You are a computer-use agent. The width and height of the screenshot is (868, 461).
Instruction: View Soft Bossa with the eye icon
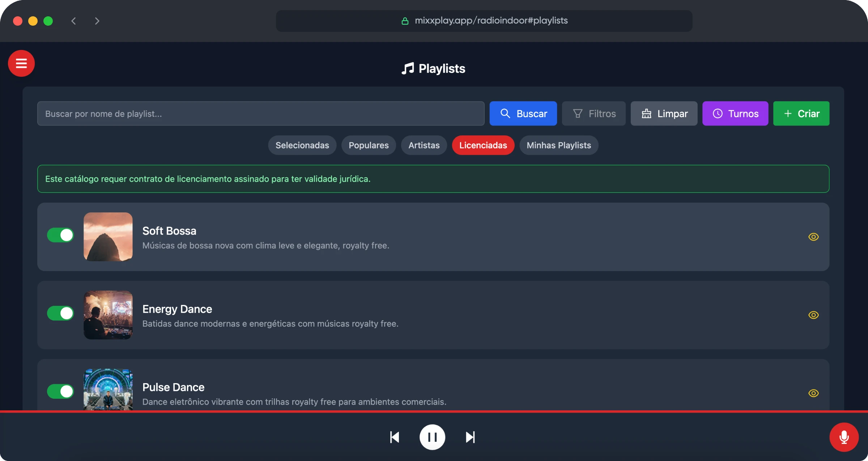point(813,237)
